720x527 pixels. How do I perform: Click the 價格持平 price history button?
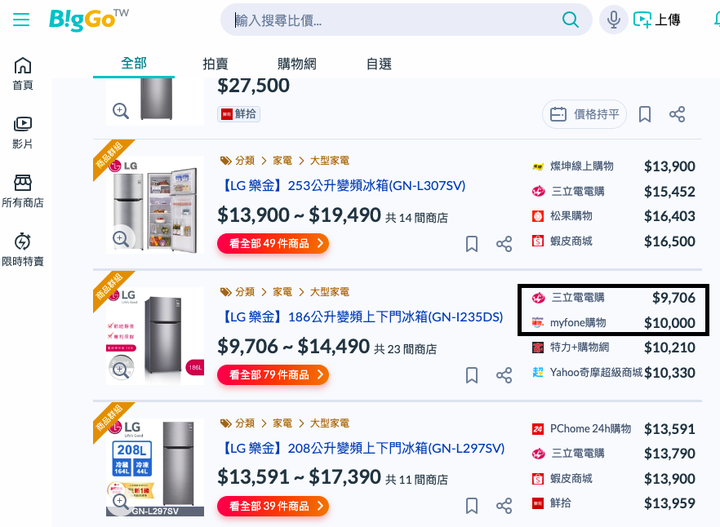click(x=585, y=114)
